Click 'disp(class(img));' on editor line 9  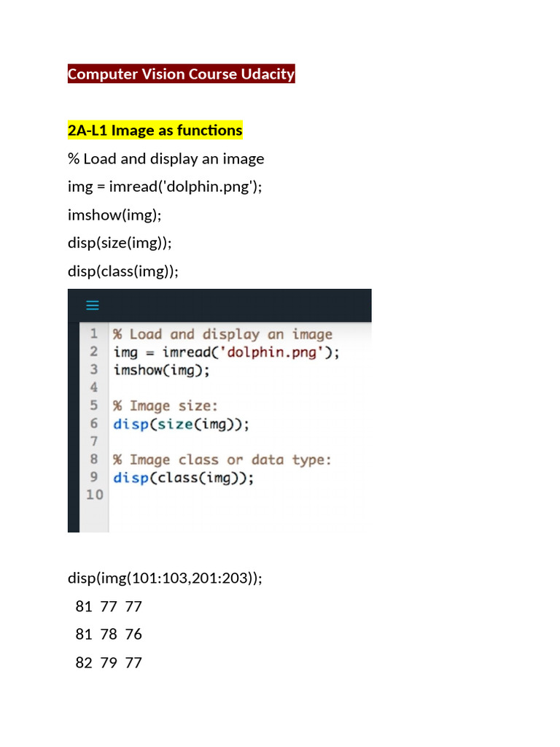pyautogui.click(x=184, y=478)
